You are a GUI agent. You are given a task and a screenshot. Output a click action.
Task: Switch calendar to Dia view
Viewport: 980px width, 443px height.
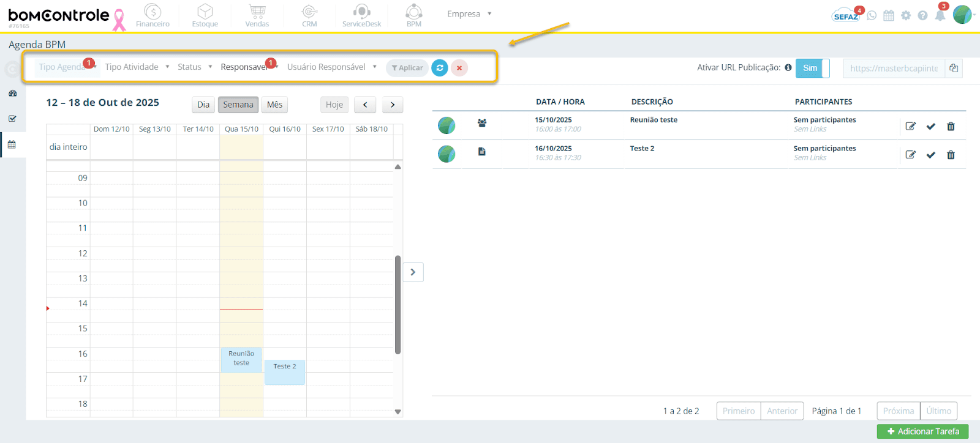coord(203,105)
